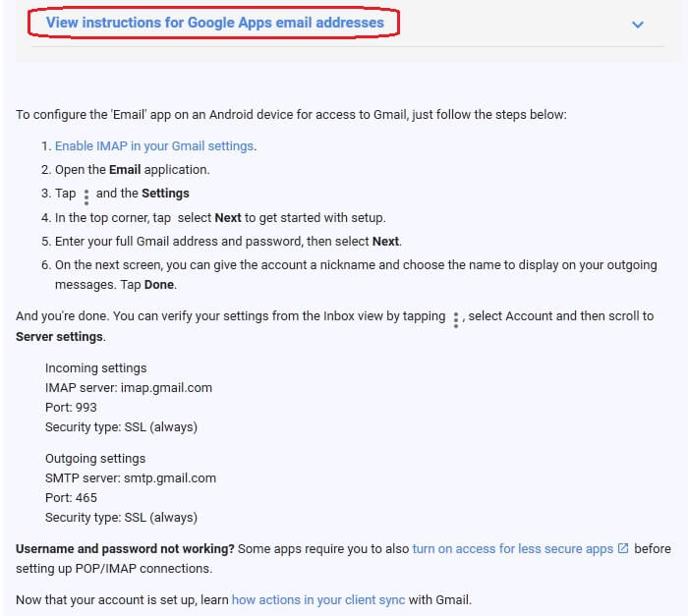This screenshot has height=616, width=688.
Task: Click the 'Outgoing settings' heading
Action: pos(95,459)
